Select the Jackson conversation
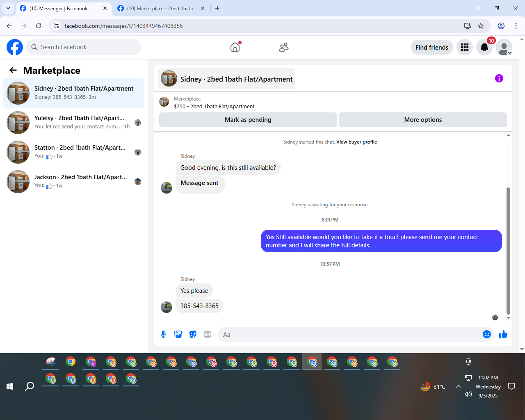Image resolution: width=525 pixels, height=420 pixels. coord(74,182)
